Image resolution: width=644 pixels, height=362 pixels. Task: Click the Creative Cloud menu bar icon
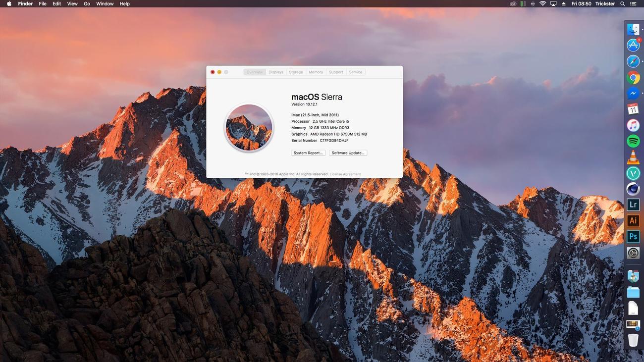coord(513,3)
